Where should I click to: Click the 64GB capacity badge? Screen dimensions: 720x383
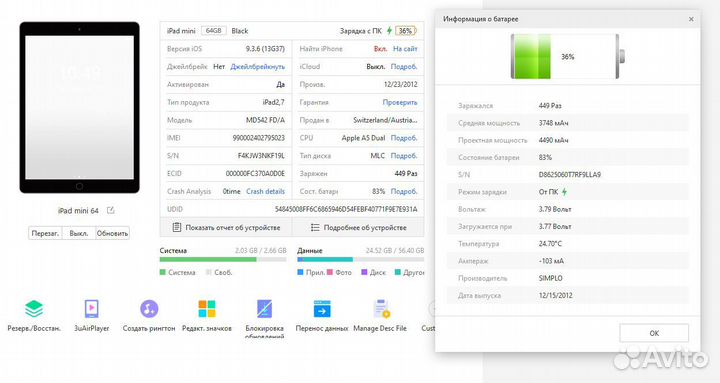(214, 31)
